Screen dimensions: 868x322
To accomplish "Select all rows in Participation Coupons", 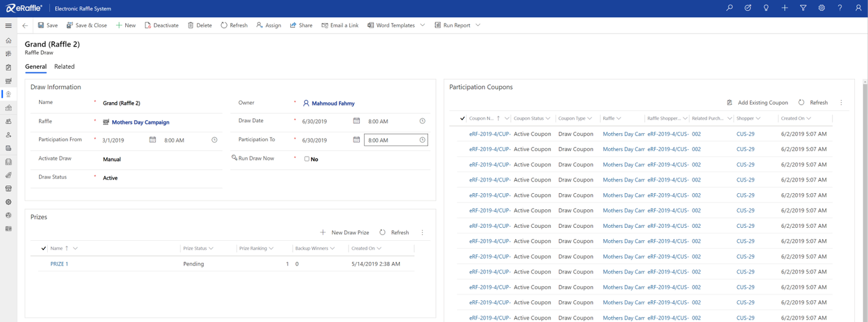I will point(463,118).
